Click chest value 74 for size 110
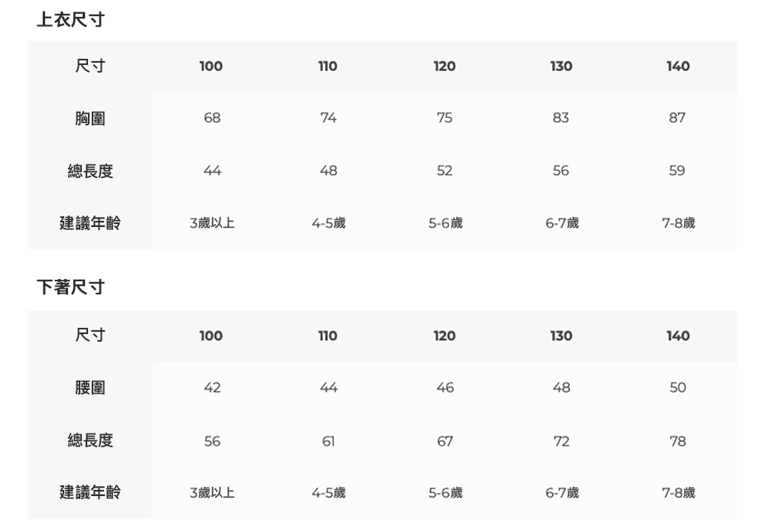This screenshot has width=765, height=532. pyautogui.click(x=328, y=118)
